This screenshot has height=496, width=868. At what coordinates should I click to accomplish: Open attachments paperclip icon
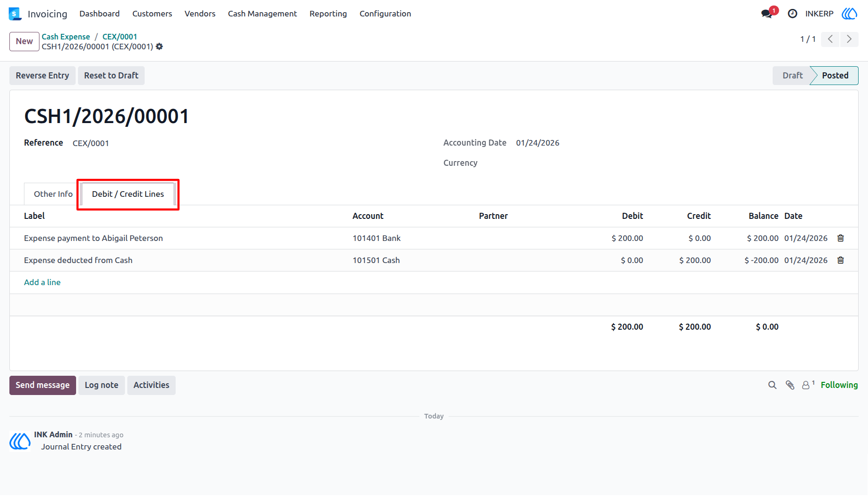click(790, 385)
